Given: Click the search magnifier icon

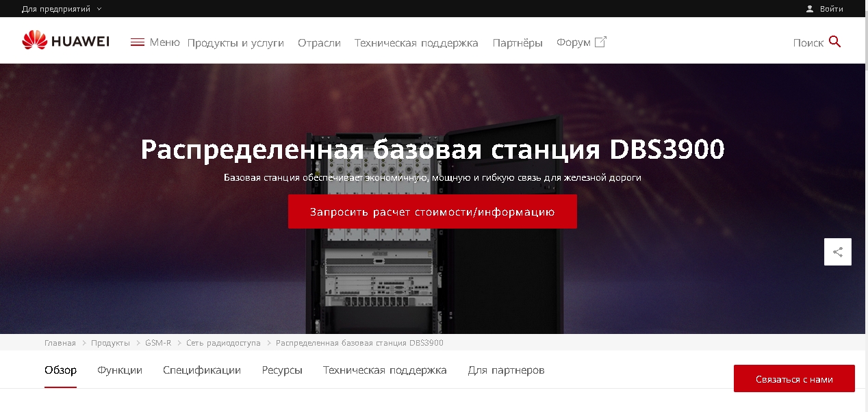Looking at the screenshot, I should pos(834,42).
